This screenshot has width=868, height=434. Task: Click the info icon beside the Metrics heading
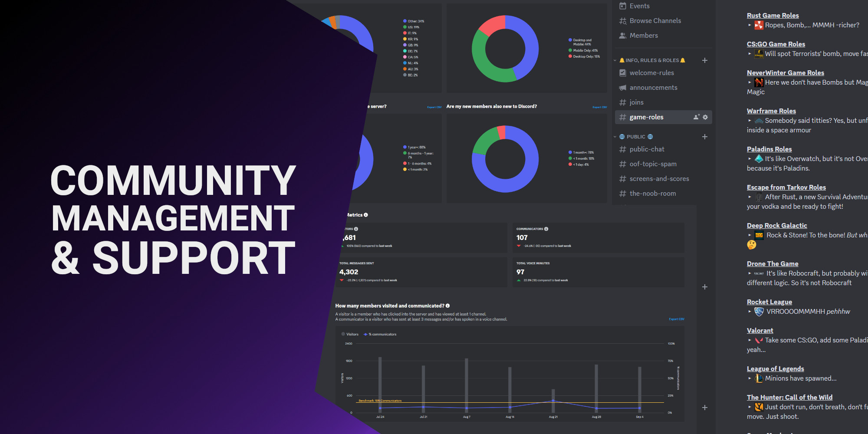366,215
